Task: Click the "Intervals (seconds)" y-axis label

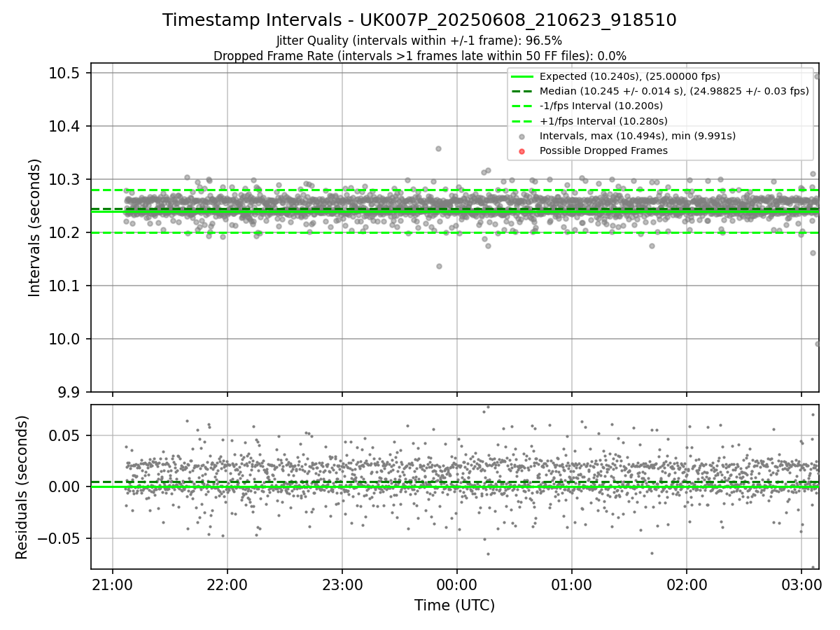Action: [x=35, y=227]
